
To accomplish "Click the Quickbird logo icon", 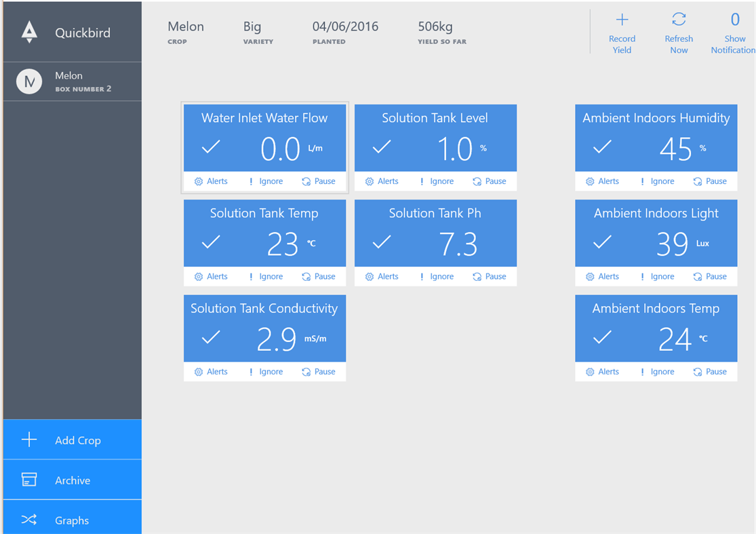I will 29,33.
